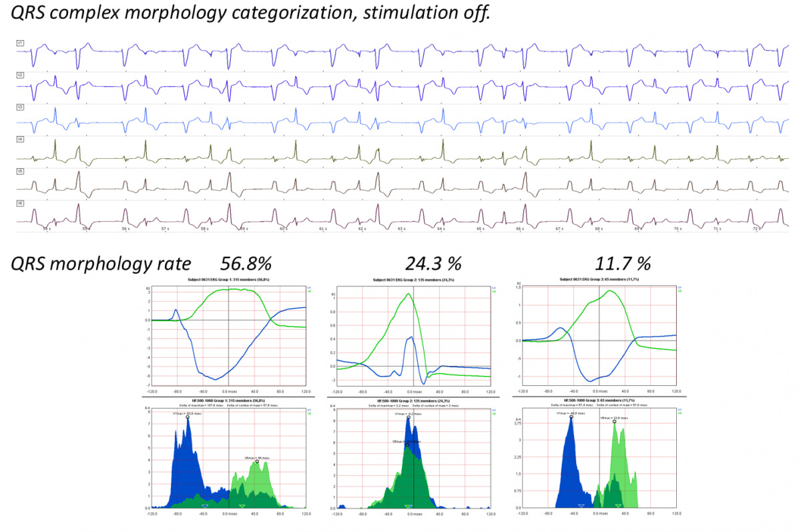Click '0.0 msec' axis label under Group 1 EKG chart
The height and width of the screenshot is (532, 801).
tap(229, 392)
